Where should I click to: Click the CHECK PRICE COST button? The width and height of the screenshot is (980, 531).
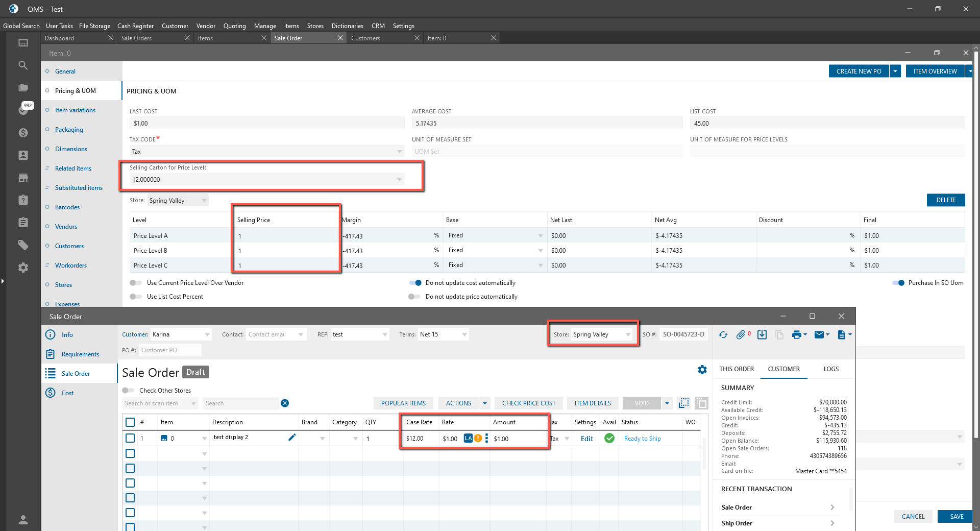(529, 403)
